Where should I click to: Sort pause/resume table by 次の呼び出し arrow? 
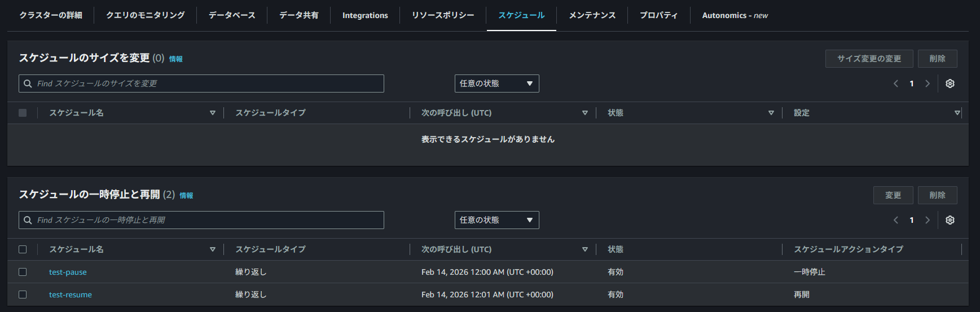point(585,249)
